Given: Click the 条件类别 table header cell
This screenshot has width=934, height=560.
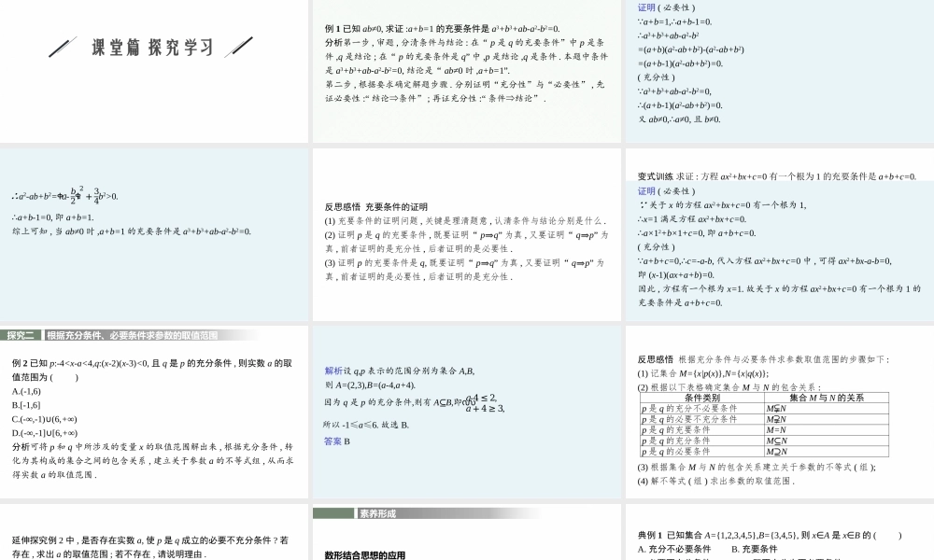Looking at the screenshot, I should point(701,398).
